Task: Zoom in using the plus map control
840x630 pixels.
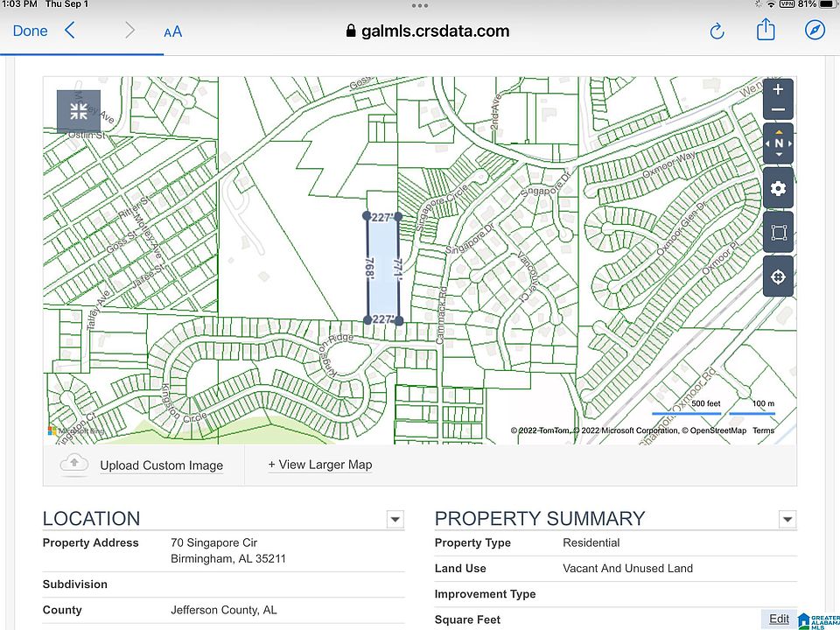Action: click(778, 88)
